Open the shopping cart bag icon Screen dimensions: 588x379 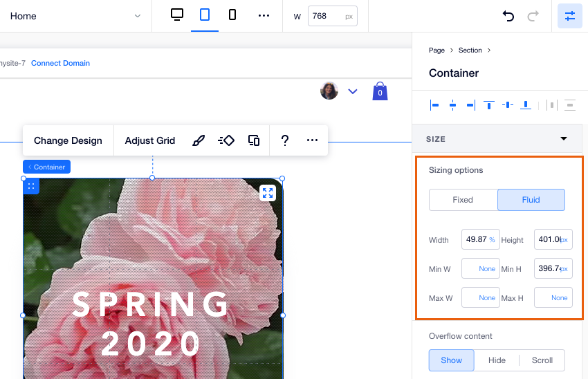tap(380, 91)
